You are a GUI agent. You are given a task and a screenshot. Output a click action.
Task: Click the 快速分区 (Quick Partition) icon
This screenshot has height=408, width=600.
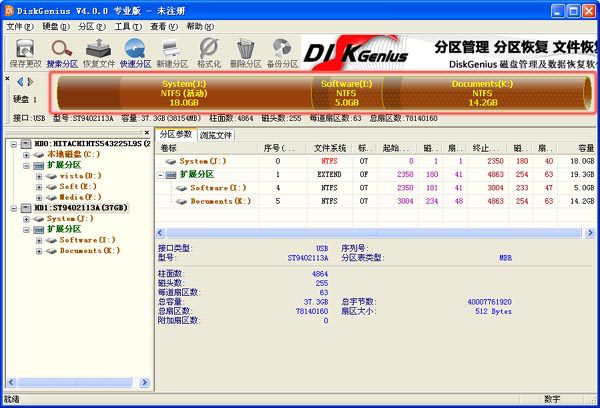137,52
